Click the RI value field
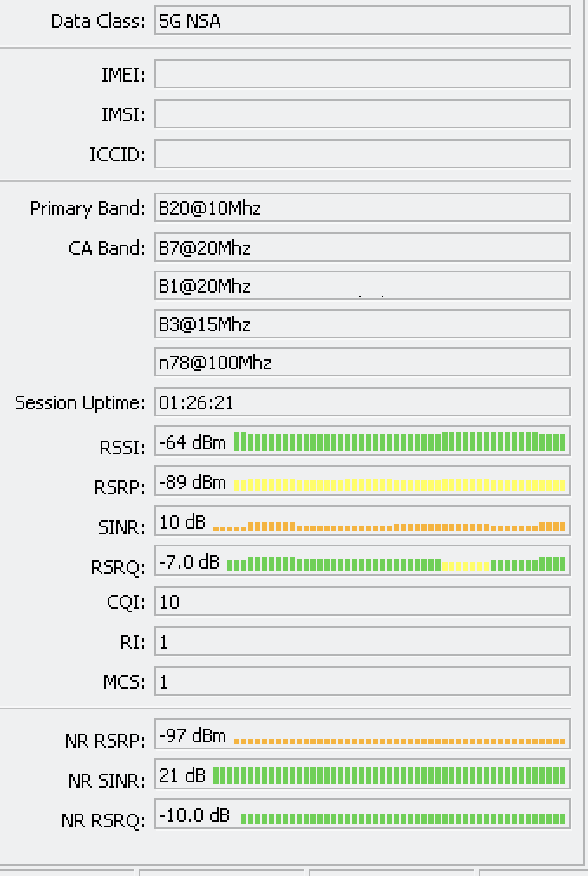 362,642
